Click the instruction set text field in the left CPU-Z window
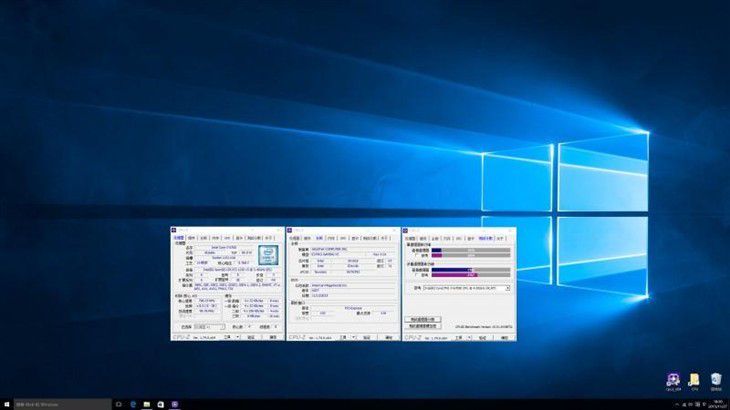 click(x=237, y=287)
